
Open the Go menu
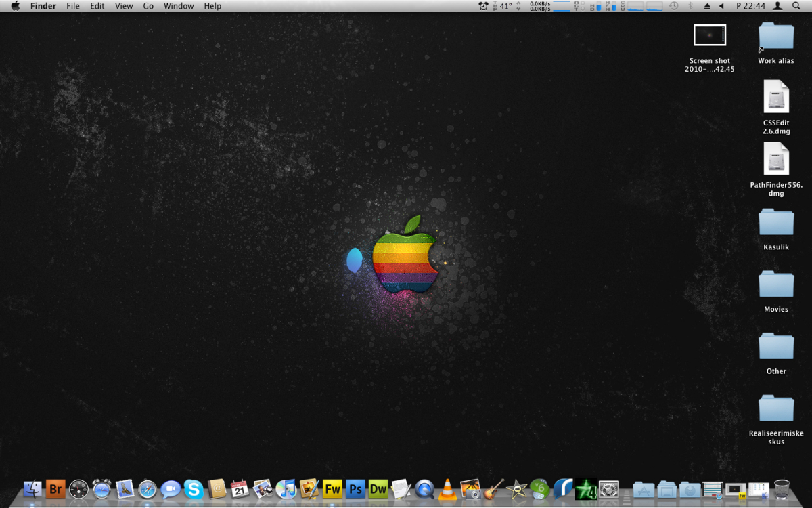[x=148, y=6]
